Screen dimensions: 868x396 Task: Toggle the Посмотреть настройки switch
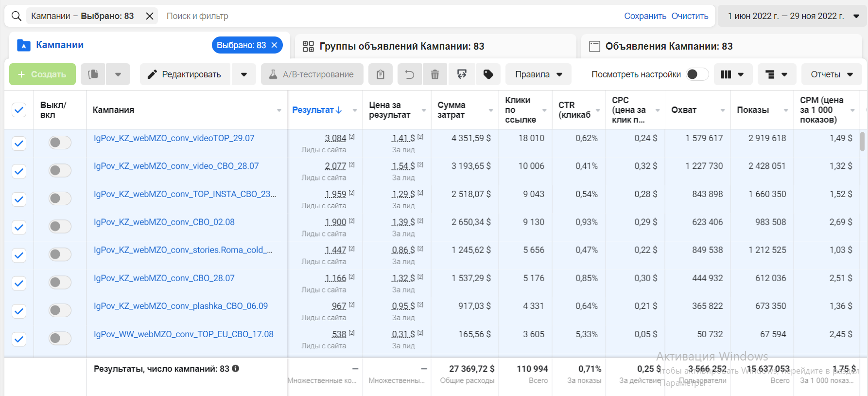click(x=697, y=74)
